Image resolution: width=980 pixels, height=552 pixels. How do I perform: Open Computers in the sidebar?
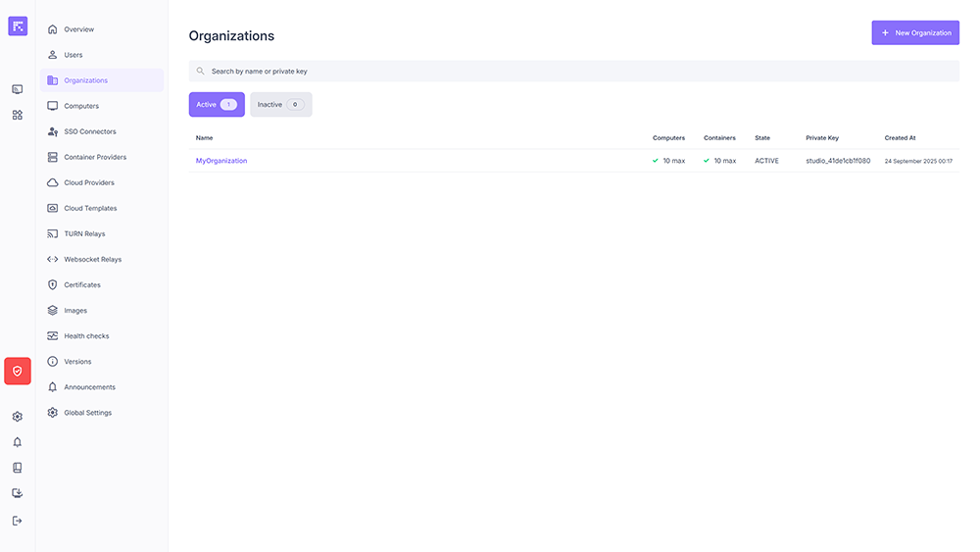pyautogui.click(x=81, y=106)
